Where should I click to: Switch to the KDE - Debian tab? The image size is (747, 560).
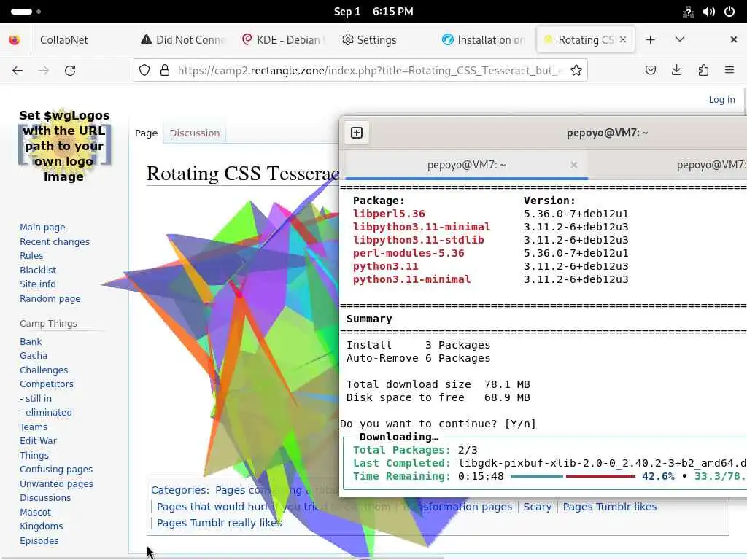[284, 40]
